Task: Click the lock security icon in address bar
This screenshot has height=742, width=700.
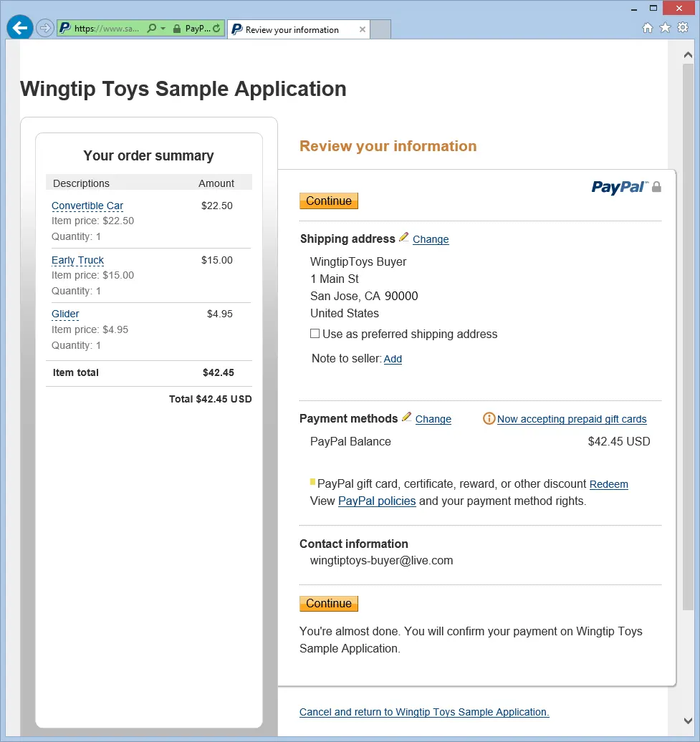Action: tap(177, 29)
